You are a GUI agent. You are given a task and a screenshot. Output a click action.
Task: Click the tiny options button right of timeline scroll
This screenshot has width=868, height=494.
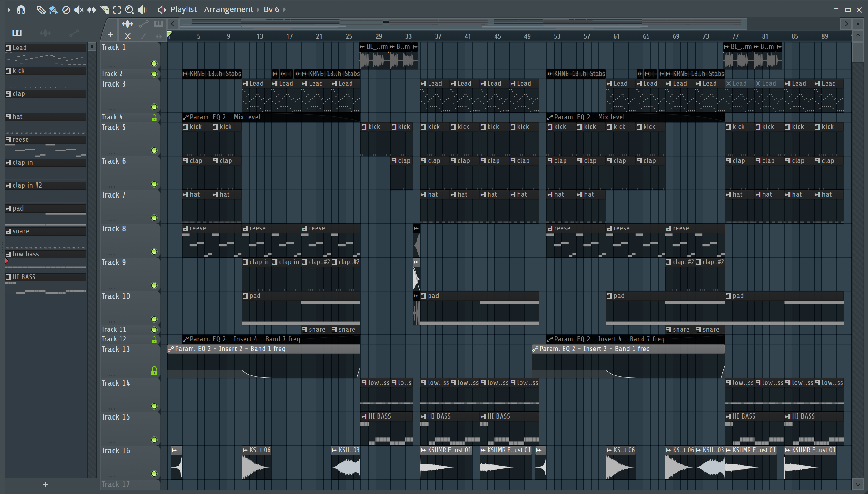pos(858,24)
